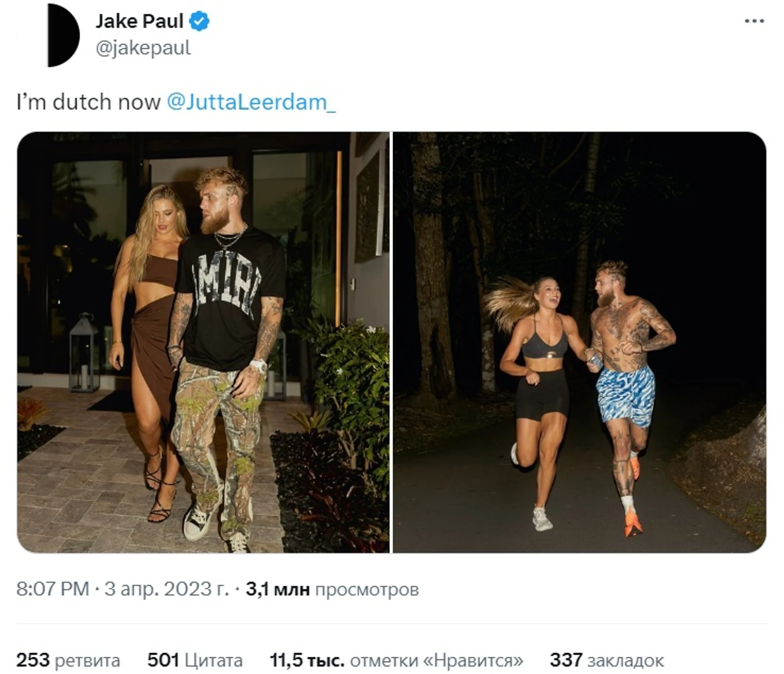Open the right photo of the couple jogging
Viewport: 784px width, 674px height.
(x=579, y=342)
